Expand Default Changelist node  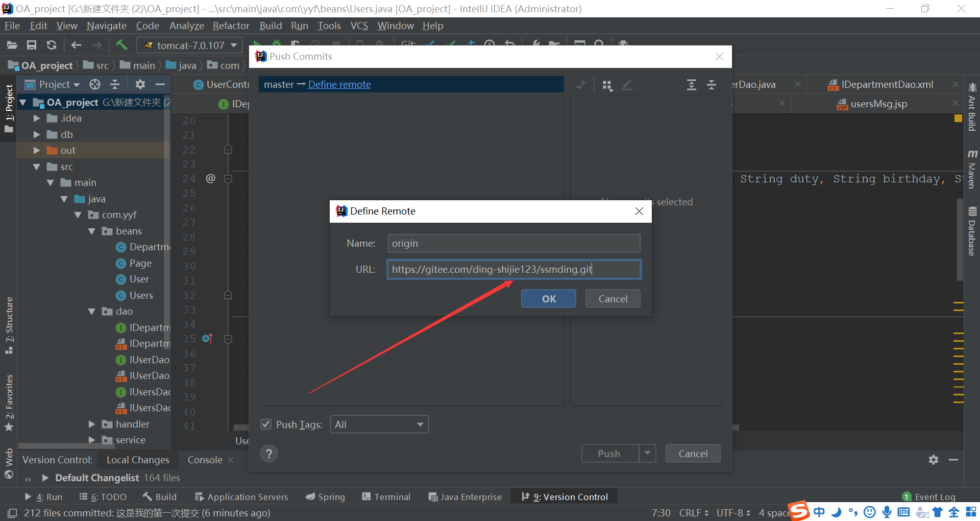pyautogui.click(x=45, y=478)
